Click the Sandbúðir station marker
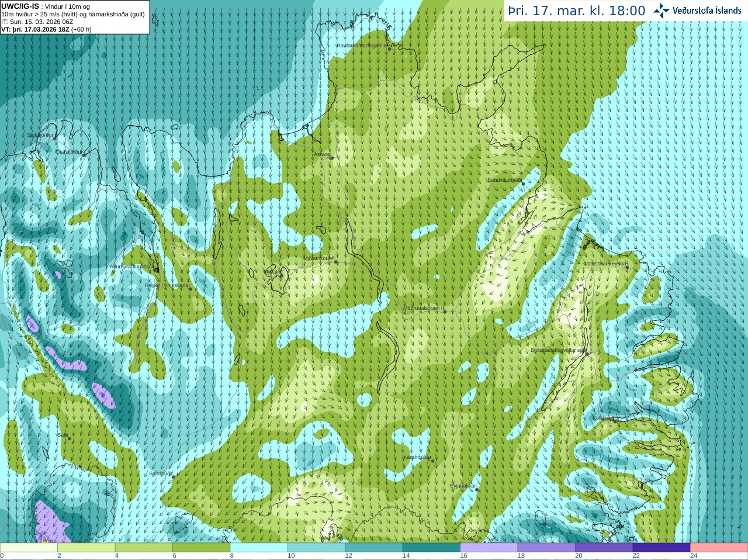This screenshot has height=560, width=748. coord(174,476)
